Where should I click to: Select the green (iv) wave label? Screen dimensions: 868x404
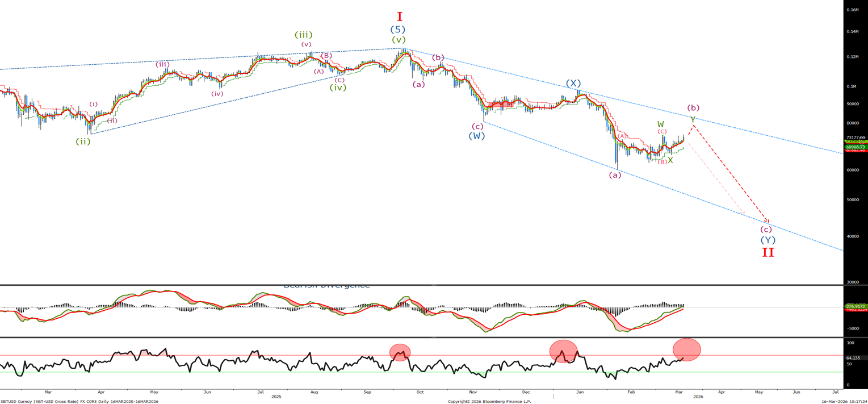tap(338, 88)
